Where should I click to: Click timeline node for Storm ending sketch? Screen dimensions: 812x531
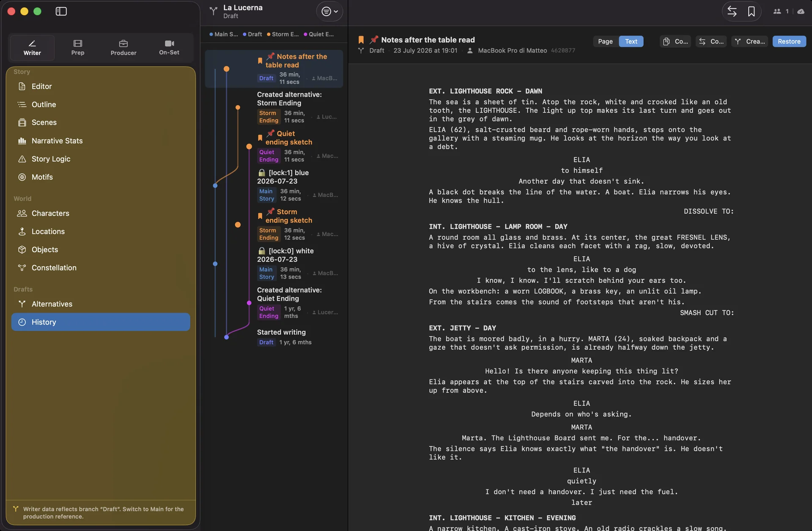pyautogui.click(x=238, y=225)
